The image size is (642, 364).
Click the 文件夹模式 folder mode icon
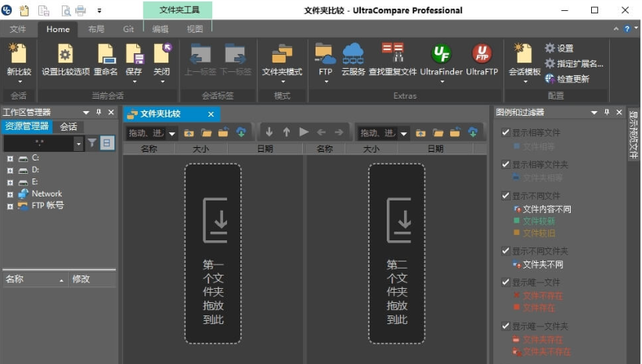[x=282, y=54]
